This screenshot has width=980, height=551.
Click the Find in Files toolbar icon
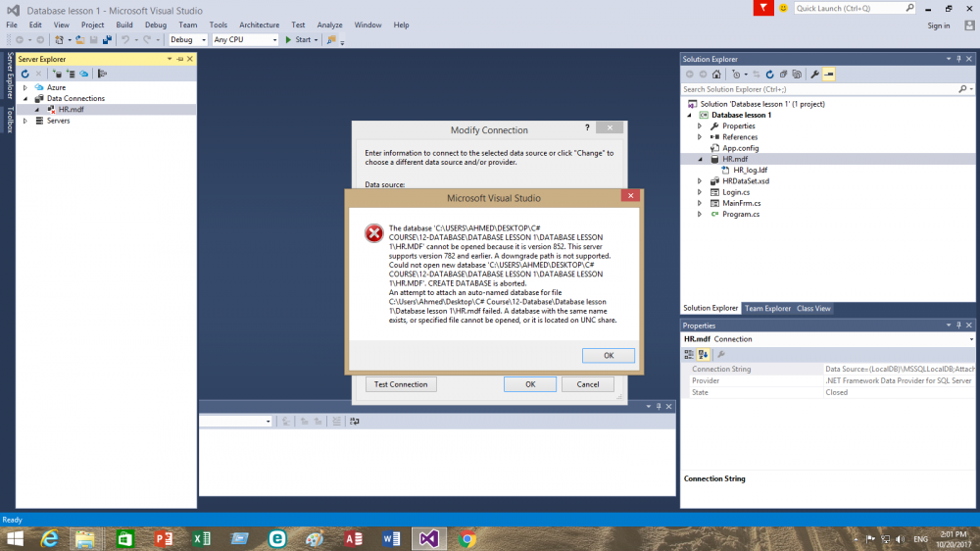pyautogui.click(x=331, y=39)
